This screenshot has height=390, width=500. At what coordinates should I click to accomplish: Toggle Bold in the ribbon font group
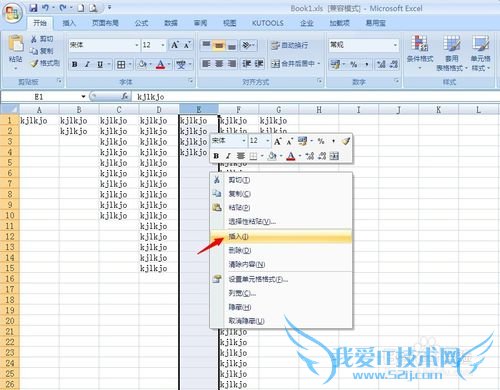pyautogui.click(x=75, y=64)
